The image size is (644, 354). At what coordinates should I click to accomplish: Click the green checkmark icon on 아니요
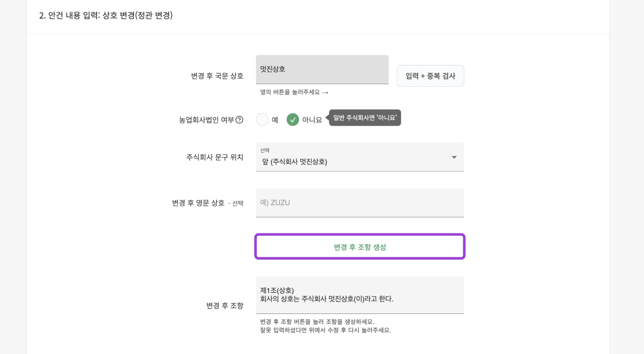coord(293,120)
